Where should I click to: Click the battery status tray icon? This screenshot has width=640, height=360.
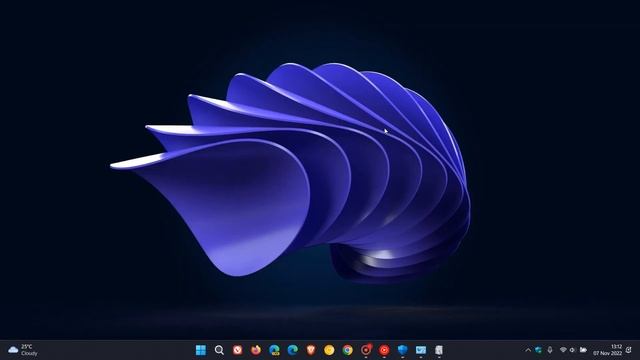[583, 350]
